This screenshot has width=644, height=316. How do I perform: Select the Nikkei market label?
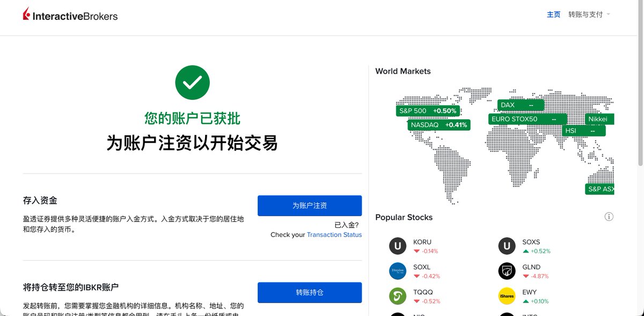click(x=599, y=119)
